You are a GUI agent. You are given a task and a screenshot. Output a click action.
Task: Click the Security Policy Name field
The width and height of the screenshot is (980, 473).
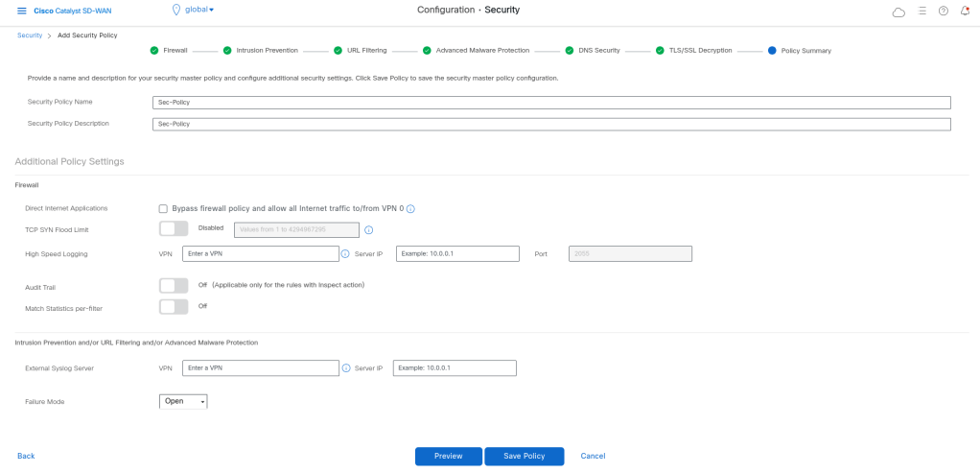coord(551,103)
